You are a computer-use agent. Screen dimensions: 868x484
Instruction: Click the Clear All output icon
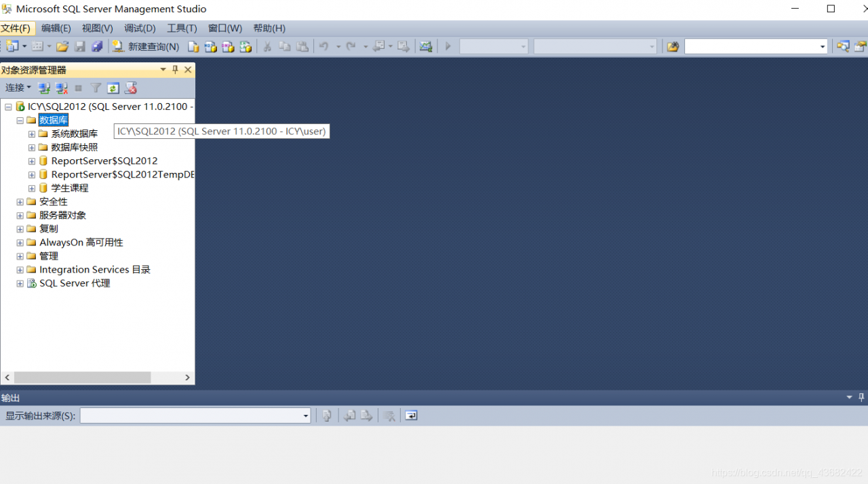coord(389,416)
